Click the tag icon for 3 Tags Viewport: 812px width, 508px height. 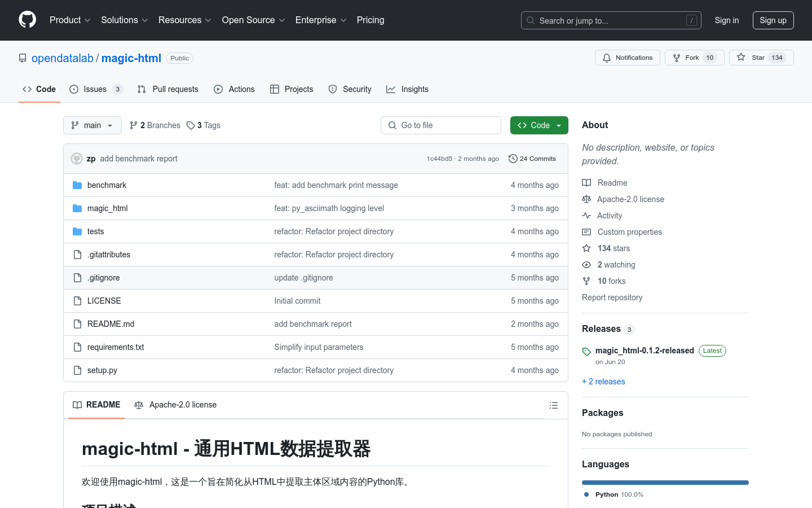(191, 125)
